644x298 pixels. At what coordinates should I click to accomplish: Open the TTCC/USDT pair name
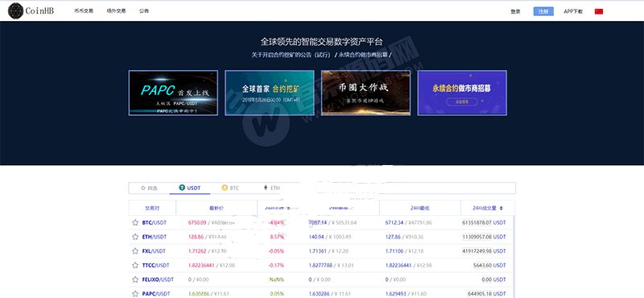click(x=155, y=265)
